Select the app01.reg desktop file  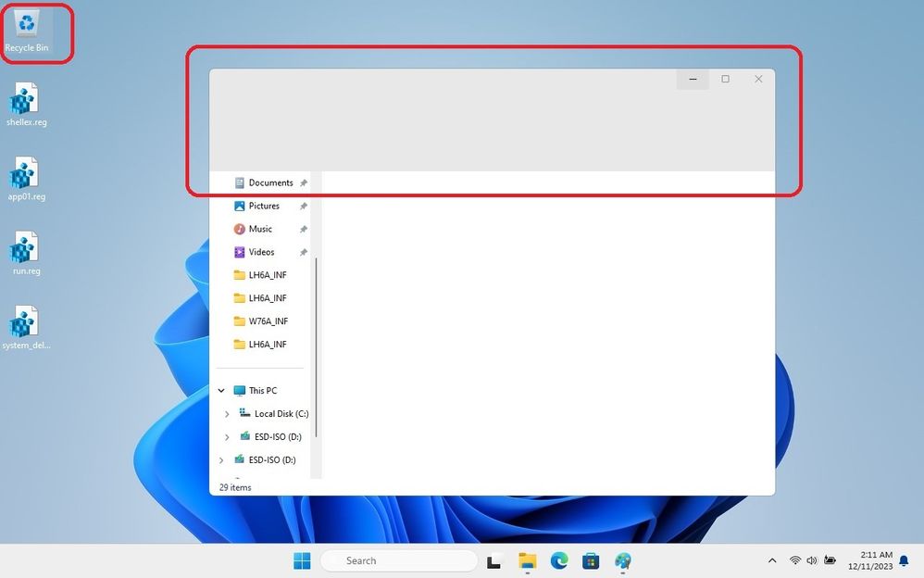26,180
